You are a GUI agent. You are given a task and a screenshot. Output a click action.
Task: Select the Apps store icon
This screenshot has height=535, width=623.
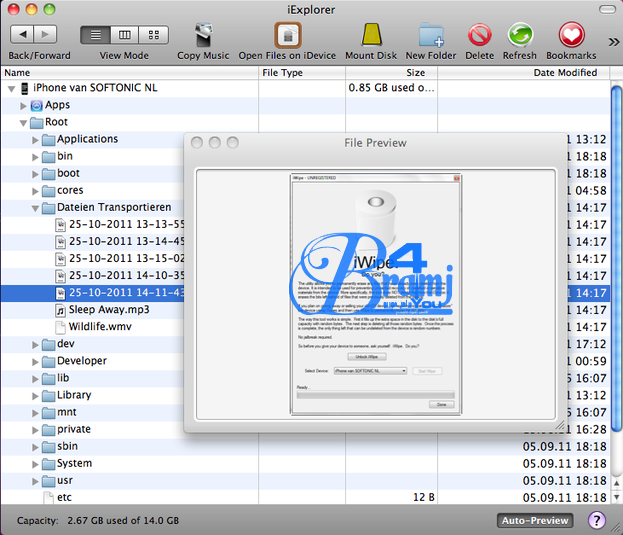tap(37, 105)
